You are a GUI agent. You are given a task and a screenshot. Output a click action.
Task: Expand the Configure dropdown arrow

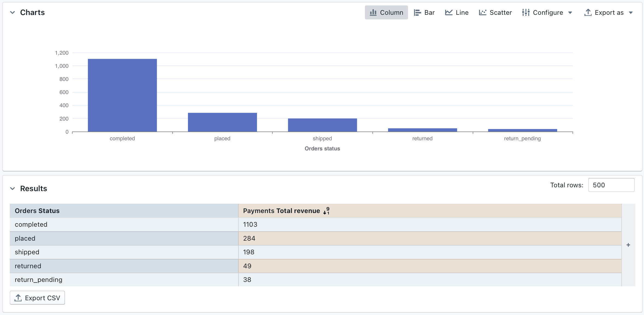coord(570,13)
